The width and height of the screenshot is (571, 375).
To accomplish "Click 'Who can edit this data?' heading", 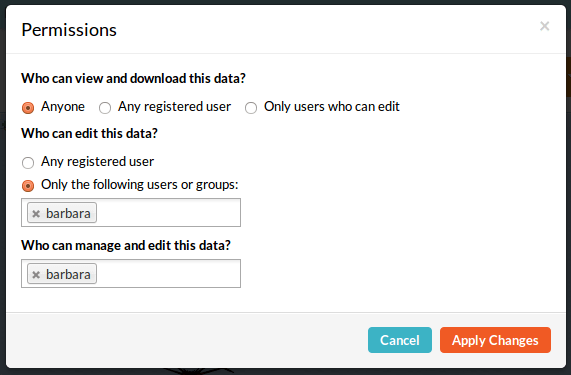I will click(x=90, y=134).
